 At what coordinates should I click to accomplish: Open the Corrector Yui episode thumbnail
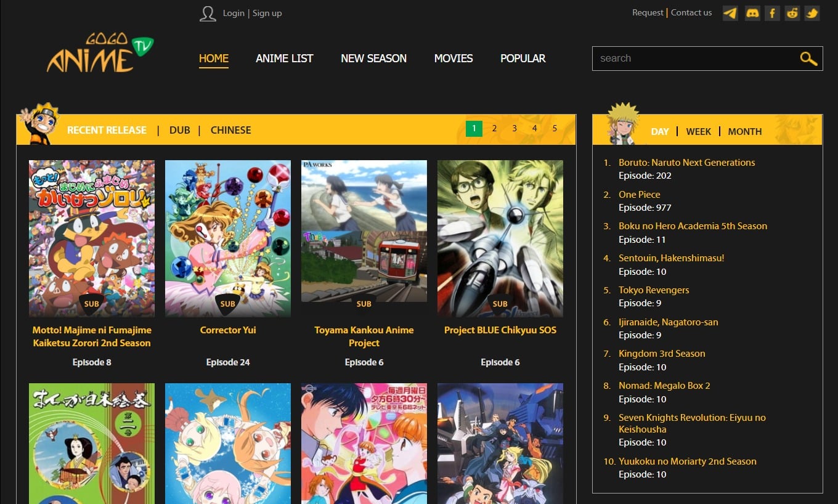(x=228, y=238)
